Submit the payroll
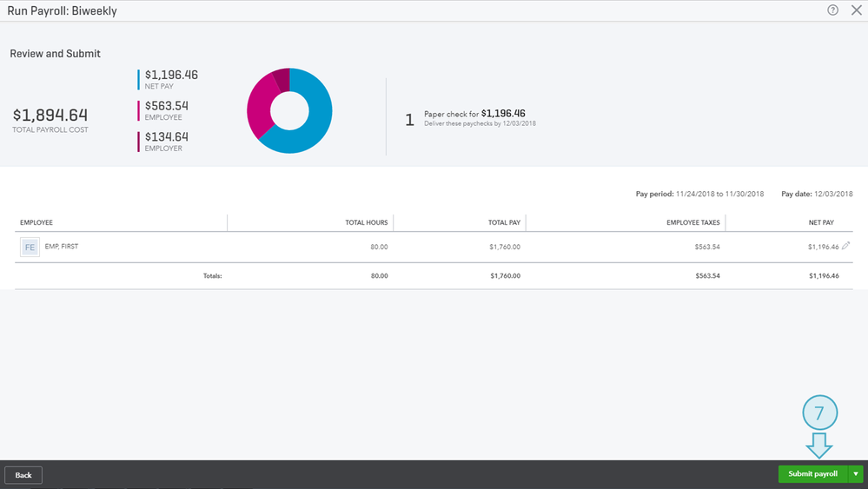 (x=812, y=474)
